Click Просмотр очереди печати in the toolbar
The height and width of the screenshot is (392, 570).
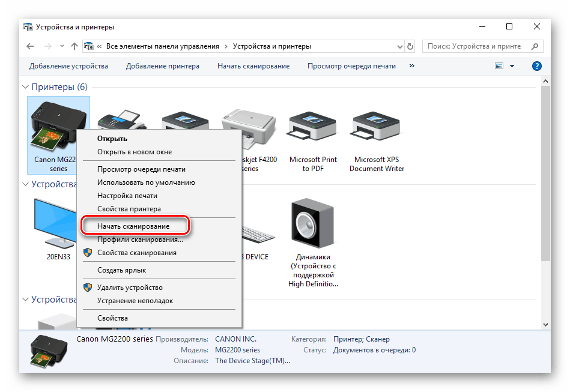point(351,66)
